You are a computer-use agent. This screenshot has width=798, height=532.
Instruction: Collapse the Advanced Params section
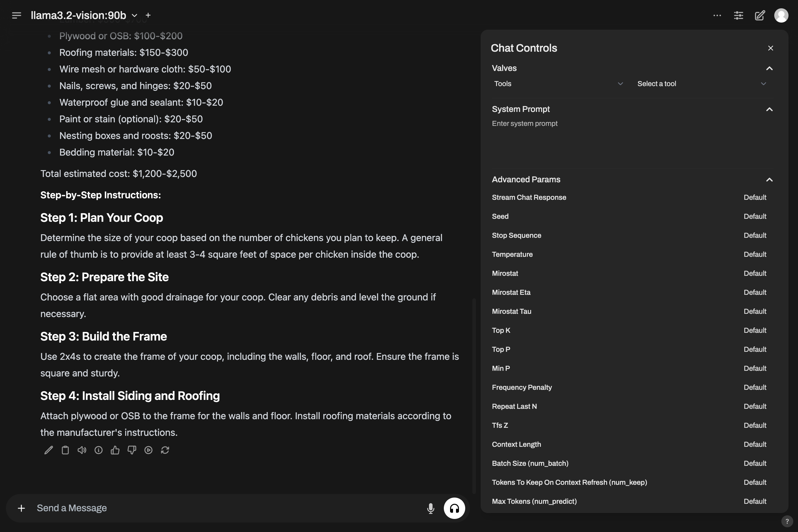point(769,180)
